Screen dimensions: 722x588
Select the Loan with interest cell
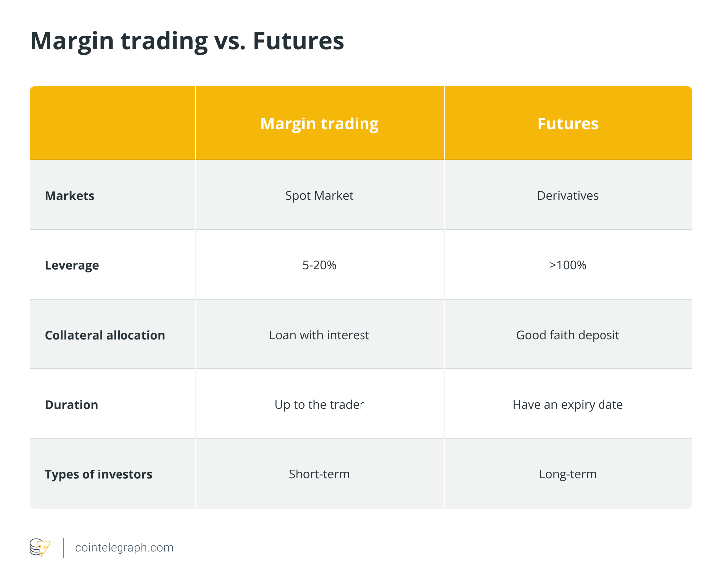point(319,335)
